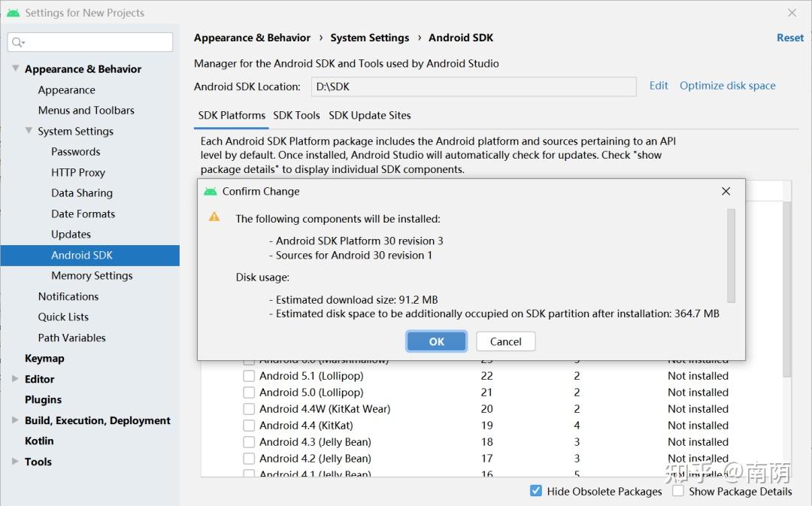Click the warning triangle icon in dialog
This screenshot has height=506, width=812.
pyautogui.click(x=214, y=217)
